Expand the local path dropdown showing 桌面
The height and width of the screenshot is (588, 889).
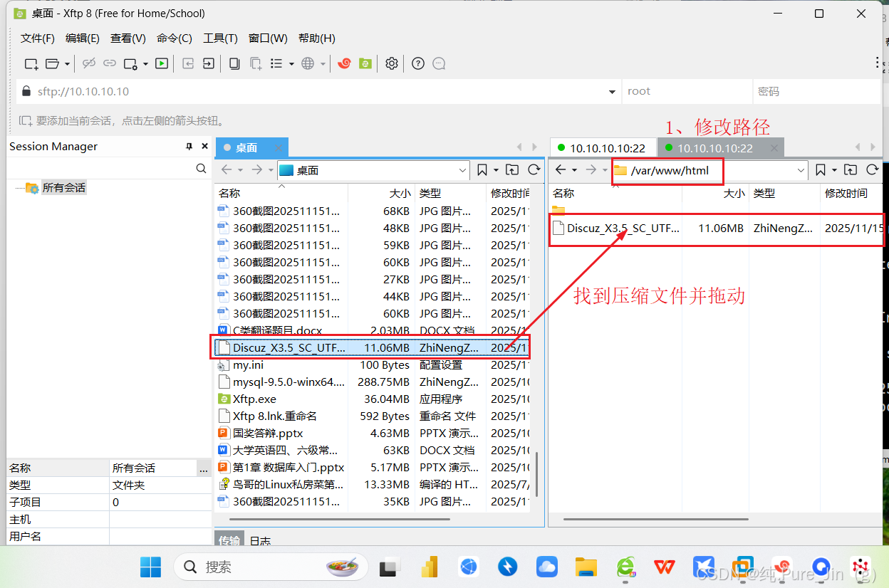(464, 170)
